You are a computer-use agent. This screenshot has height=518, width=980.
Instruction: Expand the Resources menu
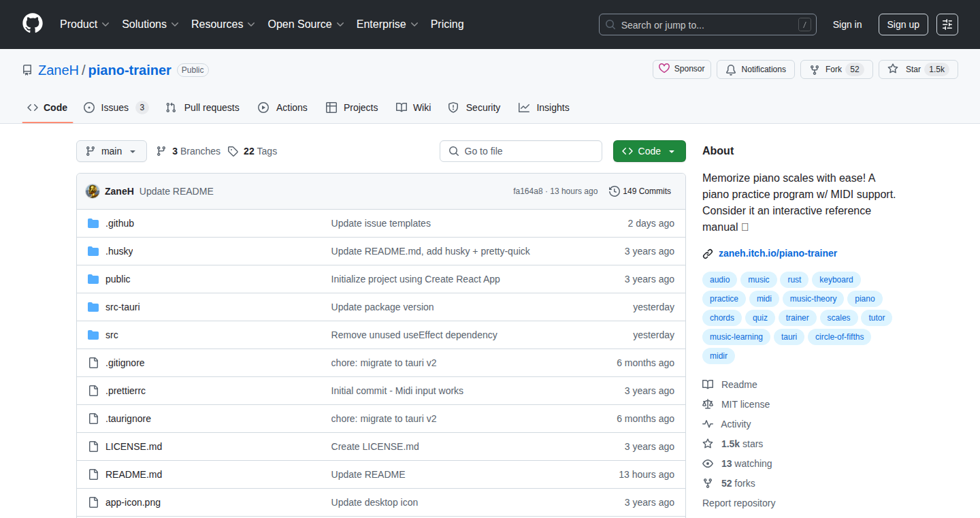(x=223, y=24)
